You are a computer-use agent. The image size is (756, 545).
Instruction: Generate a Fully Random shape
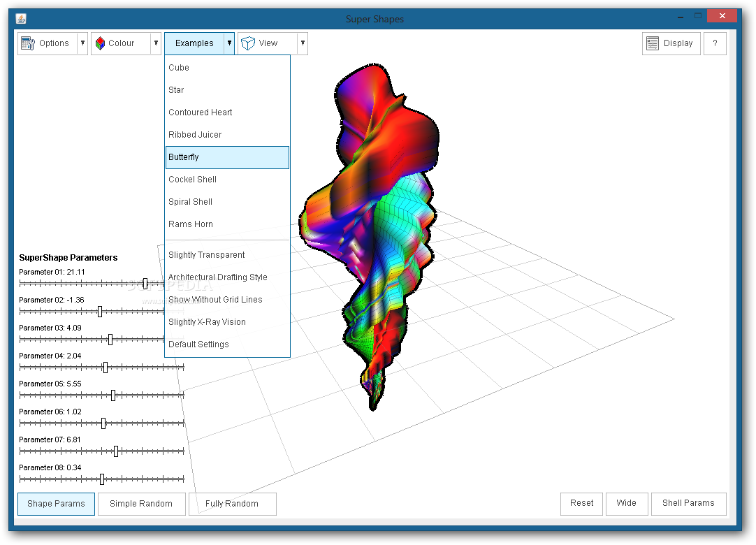(232, 504)
